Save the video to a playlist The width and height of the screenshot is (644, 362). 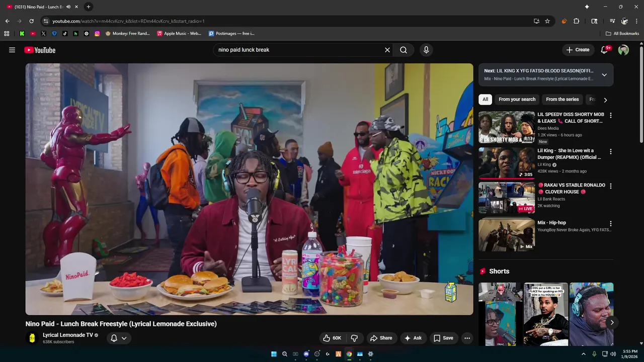coord(443,338)
